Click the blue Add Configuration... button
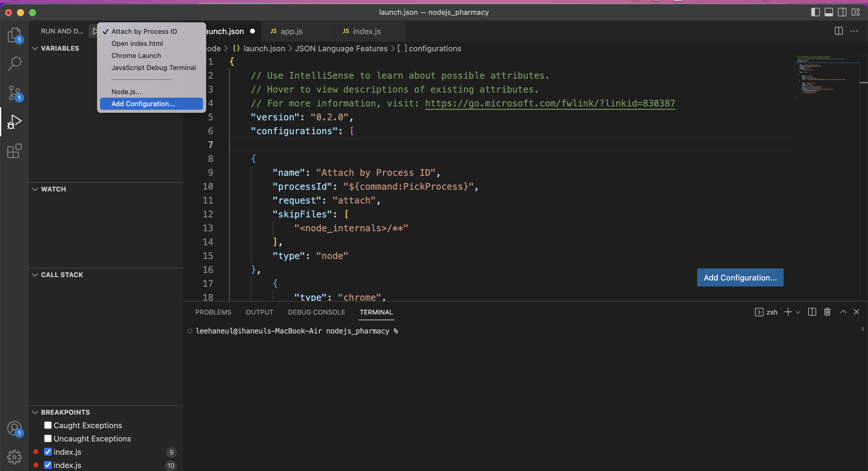Image resolution: width=868 pixels, height=471 pixels. (x=740, y=277)
